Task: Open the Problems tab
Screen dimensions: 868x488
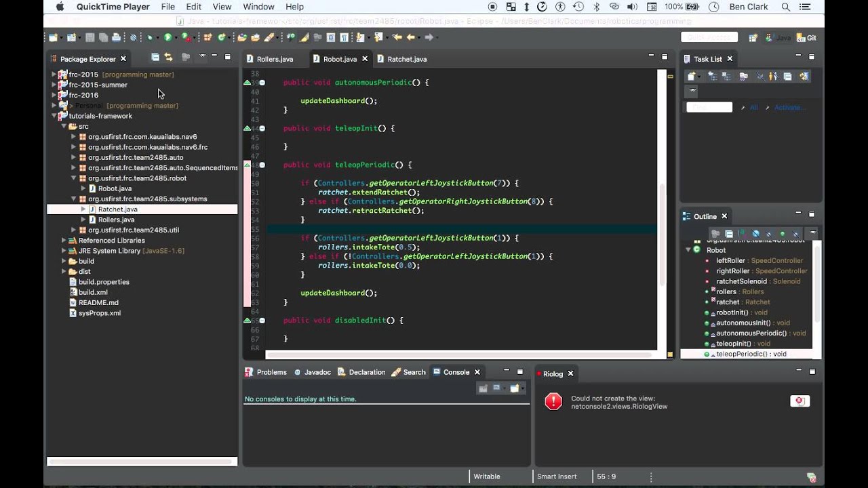Action: pyautogui.click(x=266, y=372)
